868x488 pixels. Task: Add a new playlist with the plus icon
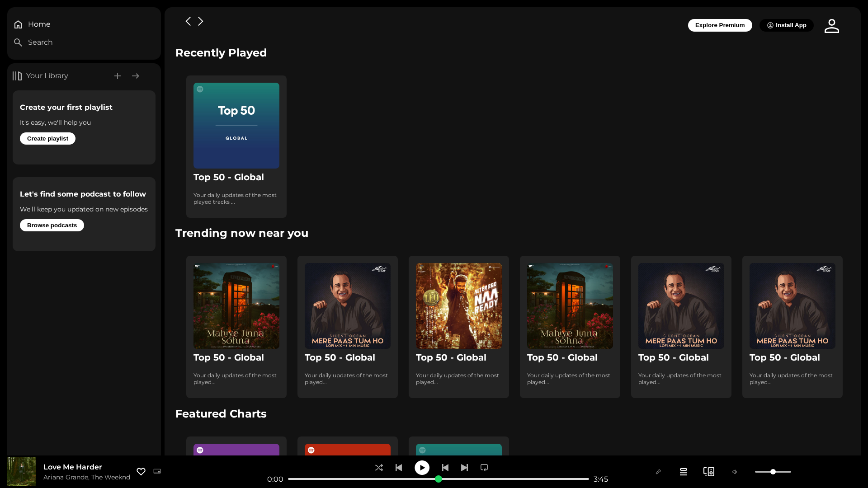[118, 76]
